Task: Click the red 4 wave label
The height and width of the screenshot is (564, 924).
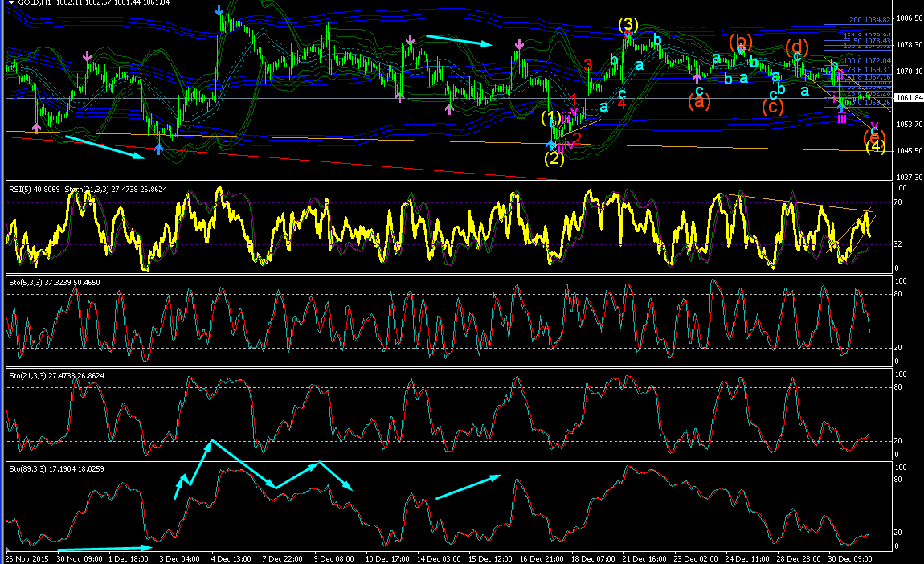Action: [x=622, y=104]
